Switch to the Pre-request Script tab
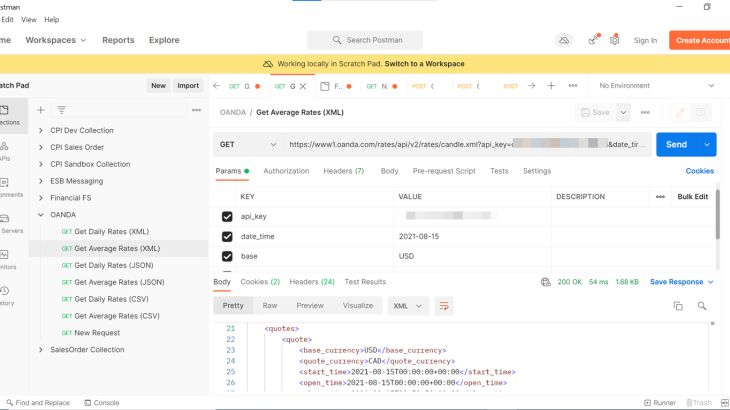730x410 pixels. pos(444,171)
